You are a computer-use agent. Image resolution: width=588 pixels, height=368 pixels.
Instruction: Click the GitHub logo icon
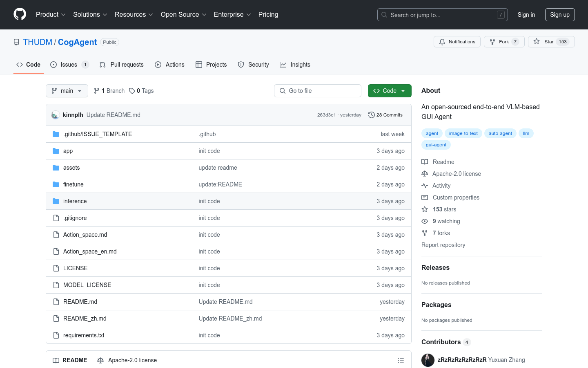20,14
